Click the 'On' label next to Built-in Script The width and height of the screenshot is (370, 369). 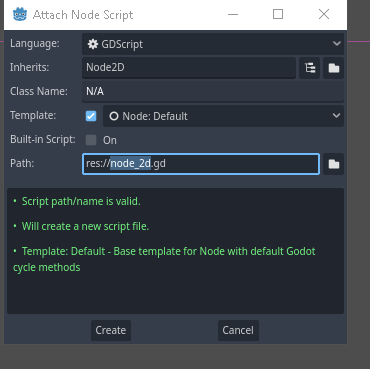click(110, 140)
